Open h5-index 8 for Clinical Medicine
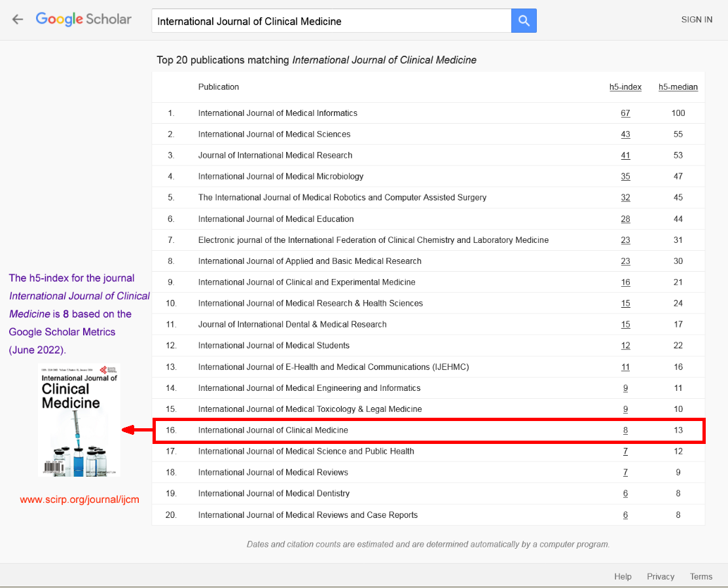Screen dimensions: 728x588 pyautogui.click(x=625, y=430)
